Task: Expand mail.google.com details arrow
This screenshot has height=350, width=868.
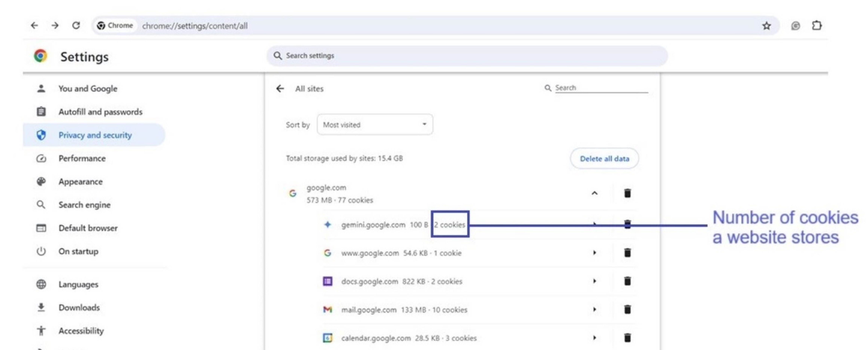Action: tap(594, 309)
